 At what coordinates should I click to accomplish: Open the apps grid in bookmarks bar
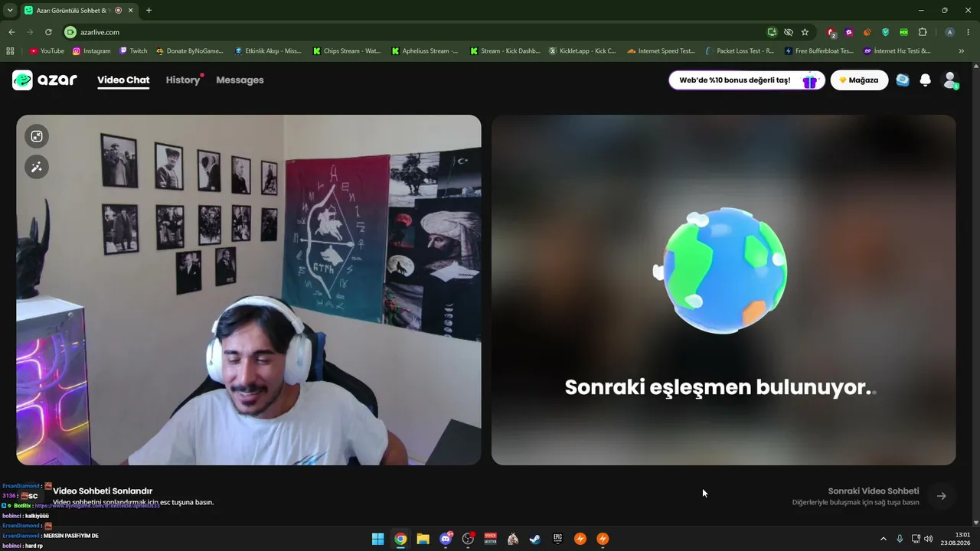pyautogui.click(x=10, y=51)
